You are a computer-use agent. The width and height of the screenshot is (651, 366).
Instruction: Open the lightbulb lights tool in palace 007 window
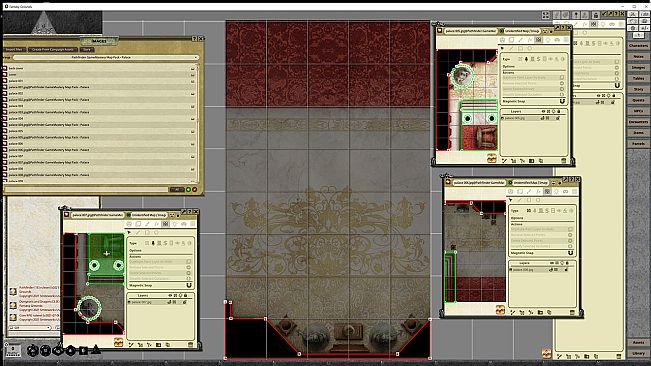tap(174, 224)
